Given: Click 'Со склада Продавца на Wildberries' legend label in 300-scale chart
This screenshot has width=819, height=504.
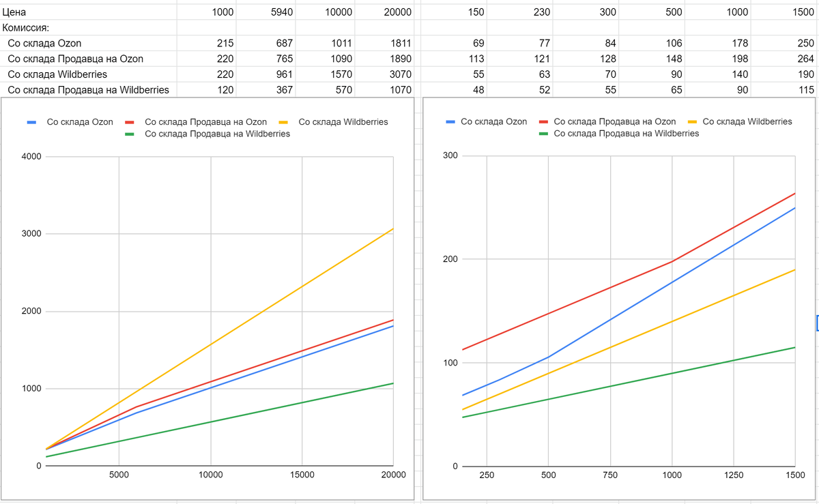Looking at the screenshot, I should (627, 134).
